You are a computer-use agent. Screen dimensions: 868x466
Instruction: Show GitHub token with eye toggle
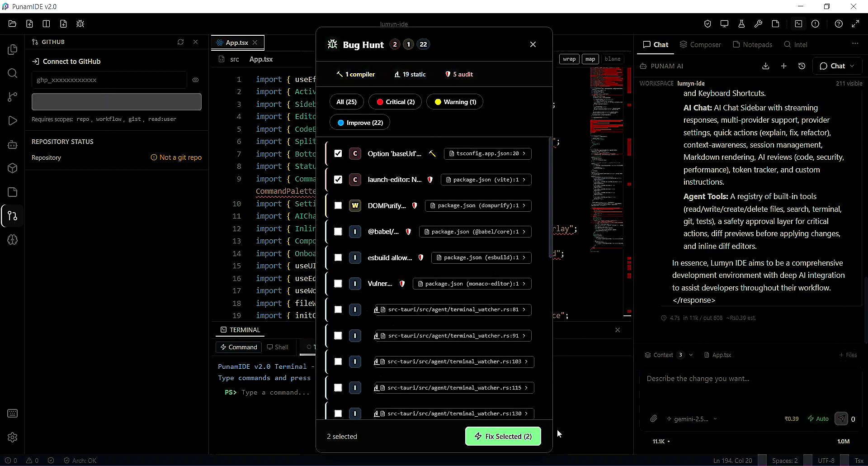tap(196, 80)
